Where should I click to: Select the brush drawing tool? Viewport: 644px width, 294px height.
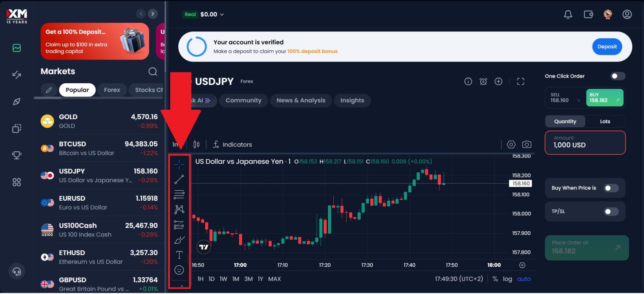(179, 240)
